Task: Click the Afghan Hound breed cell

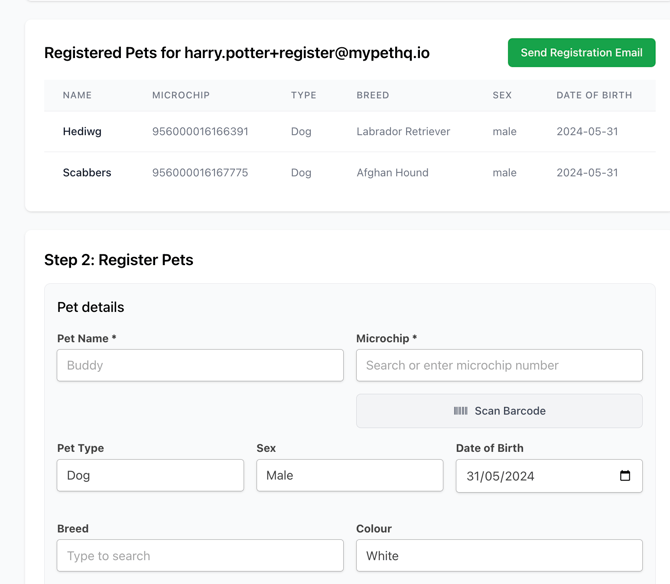Action: click(392, 172)
